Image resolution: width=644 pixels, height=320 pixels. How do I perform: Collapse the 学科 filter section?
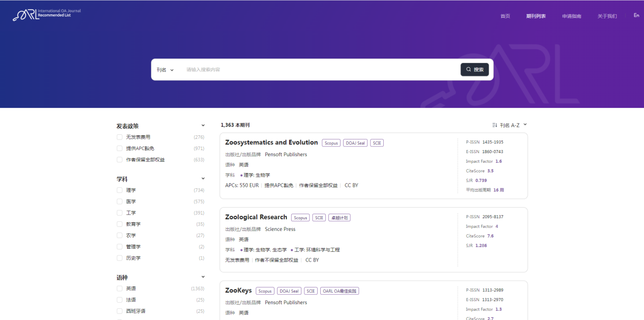[x=203, y=179]
